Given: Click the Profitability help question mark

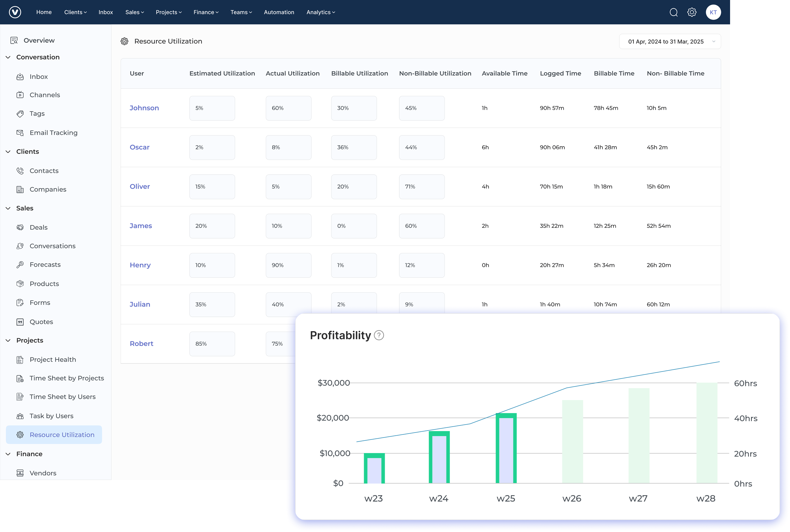Looking at the screenshot, I should 379,335.
